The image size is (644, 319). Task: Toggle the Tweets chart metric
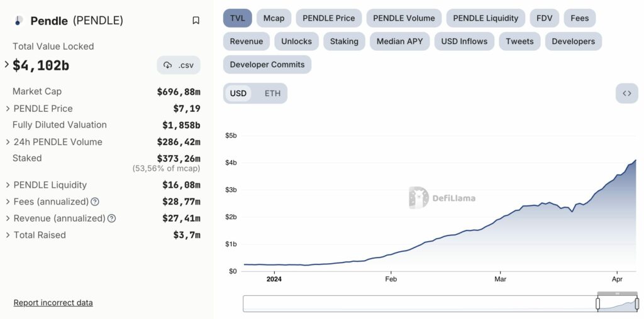519,41
